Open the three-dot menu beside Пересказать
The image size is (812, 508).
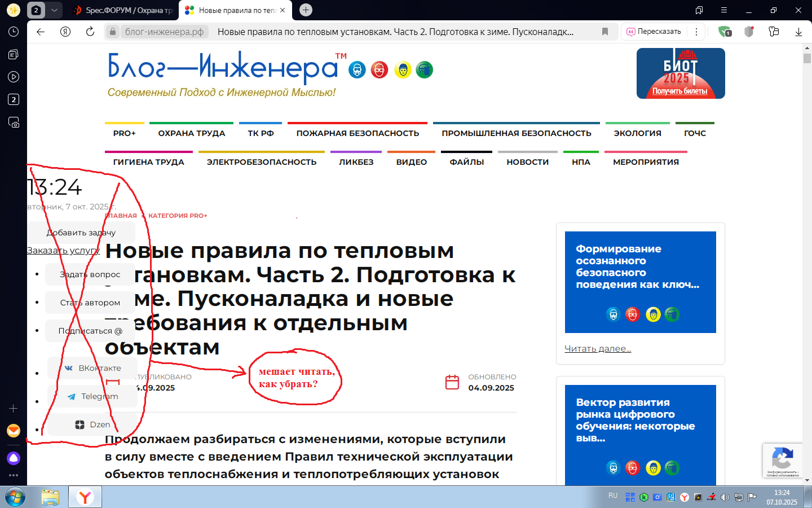click(696, 32)
